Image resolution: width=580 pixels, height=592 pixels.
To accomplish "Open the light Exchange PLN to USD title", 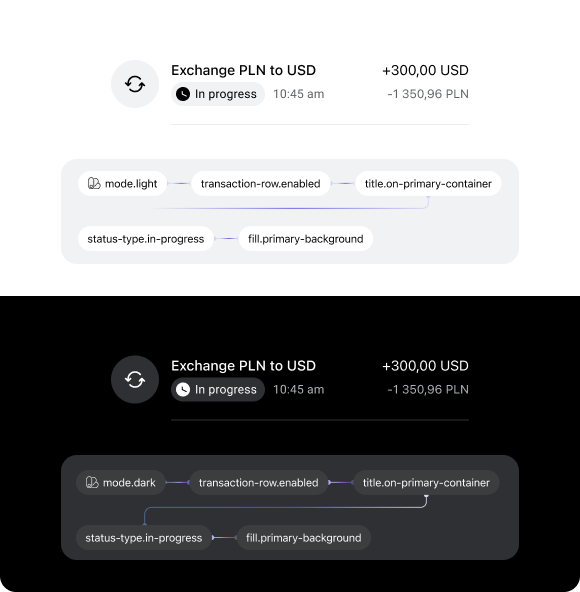I will [x=243, y=70].
